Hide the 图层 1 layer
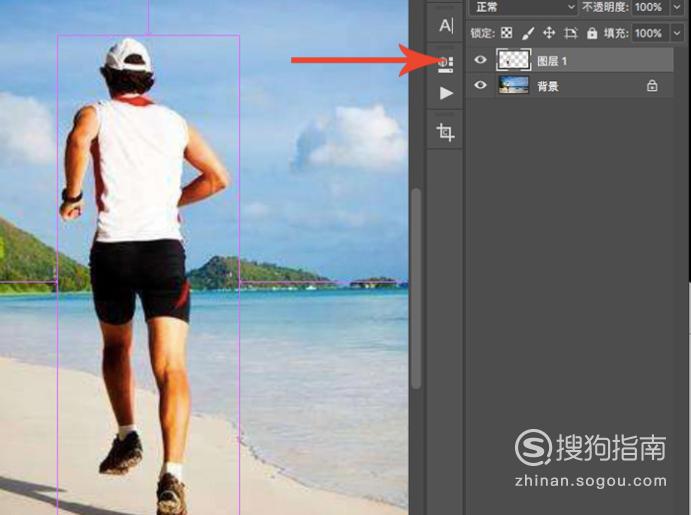Image resolution: width=691 pixels, height=515 pixels. pyautogui.click(x=480, y=59)
